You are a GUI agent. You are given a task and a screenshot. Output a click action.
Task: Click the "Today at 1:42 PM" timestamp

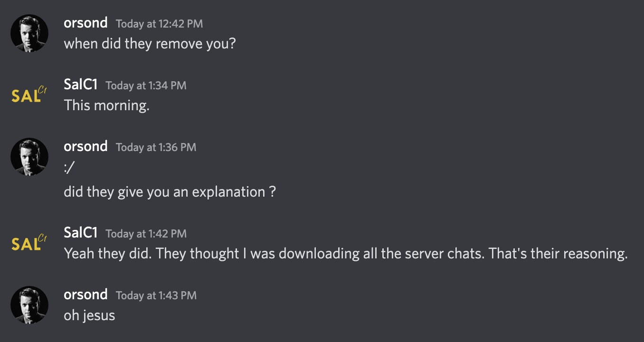point(146,234)
